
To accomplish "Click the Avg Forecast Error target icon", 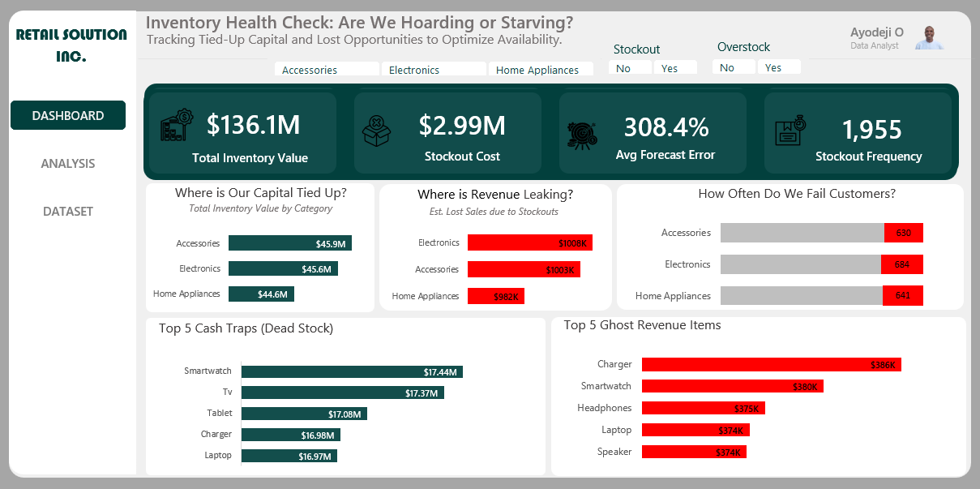I will (x=584, y=135).
